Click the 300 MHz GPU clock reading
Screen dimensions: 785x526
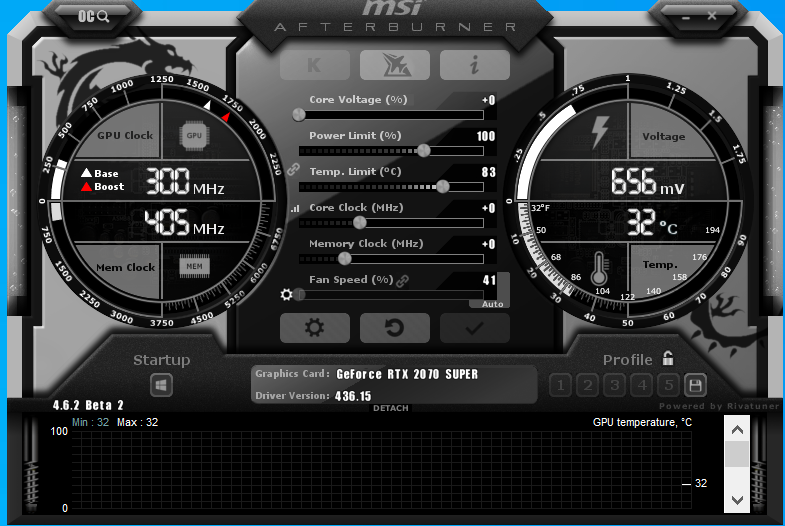pos(185,182)
